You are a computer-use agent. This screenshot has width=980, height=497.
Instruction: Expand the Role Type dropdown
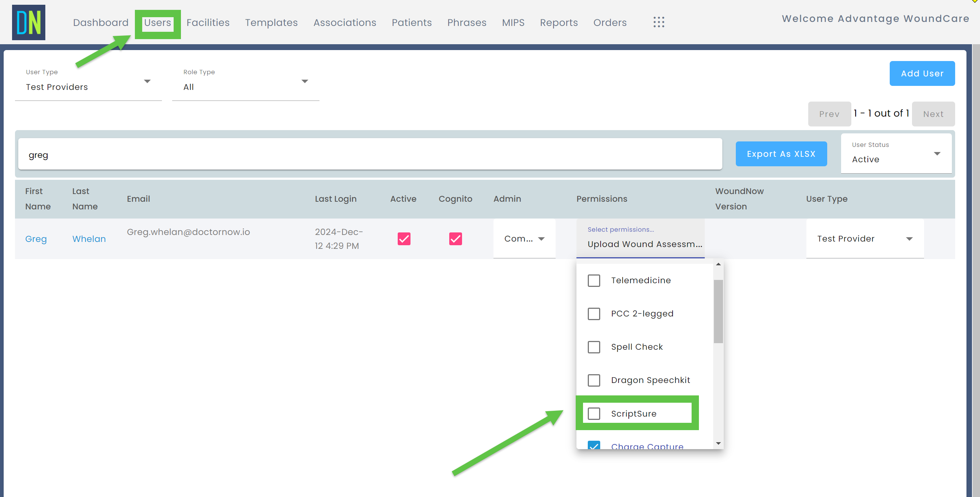coord(305,81)
